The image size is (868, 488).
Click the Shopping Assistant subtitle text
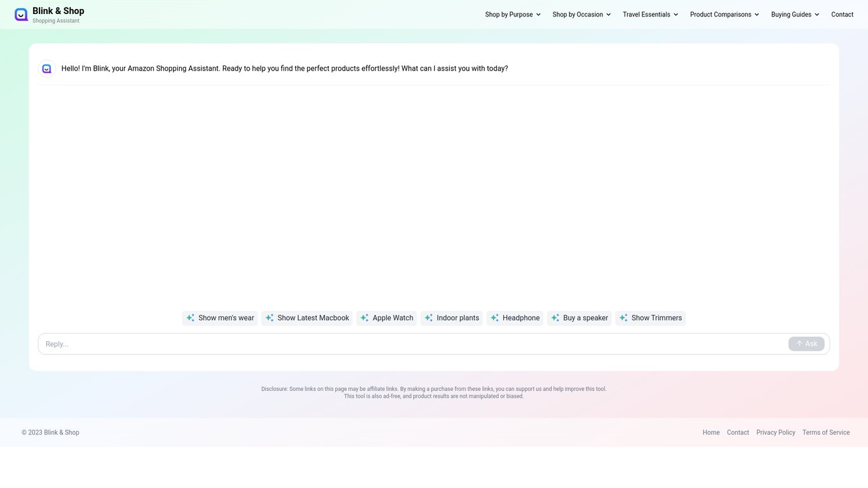[56, 21]
